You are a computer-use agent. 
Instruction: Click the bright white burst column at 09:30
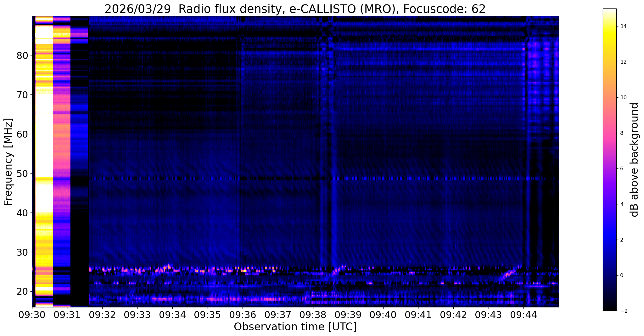coord(44,161)
